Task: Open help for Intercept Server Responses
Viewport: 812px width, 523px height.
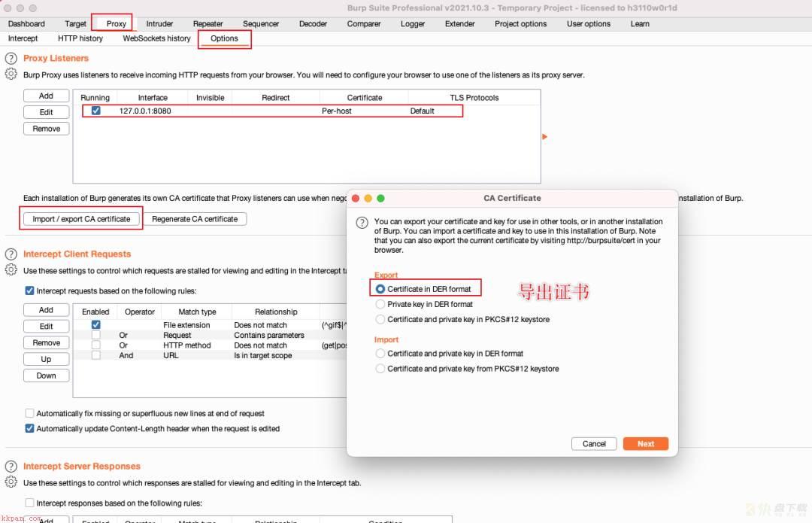Action: (x=11, y=466)
